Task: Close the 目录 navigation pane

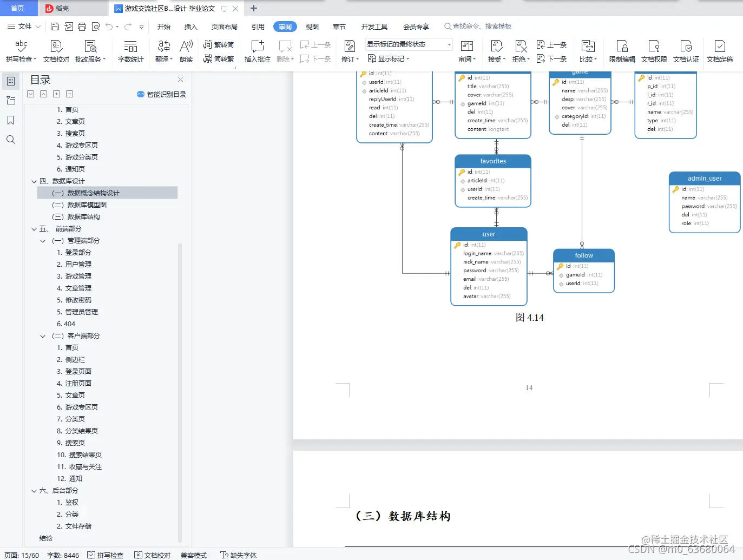Action: click(180, 80)
